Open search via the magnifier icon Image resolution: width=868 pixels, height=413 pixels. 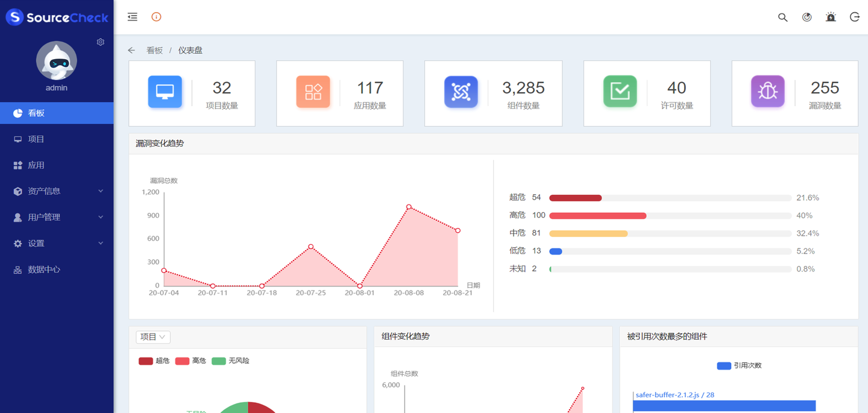click(782, 17)
